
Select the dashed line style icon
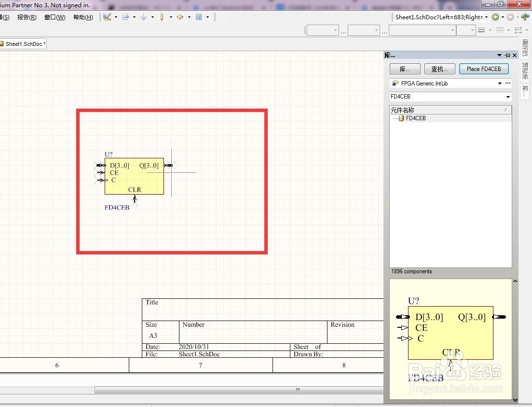click(x=500, y=30)
